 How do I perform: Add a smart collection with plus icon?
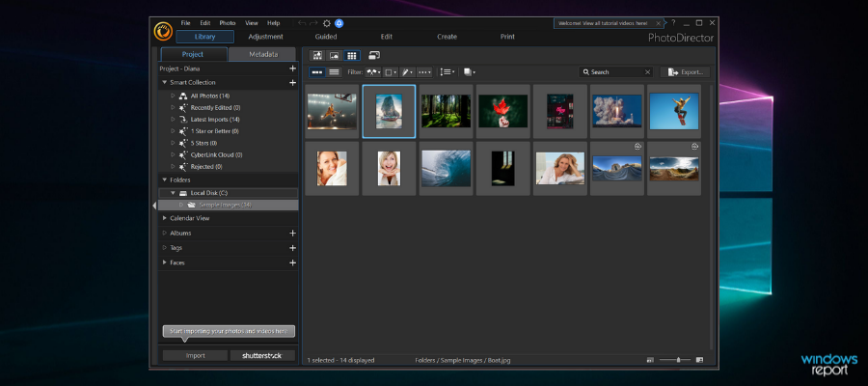(x=293, y=83)
